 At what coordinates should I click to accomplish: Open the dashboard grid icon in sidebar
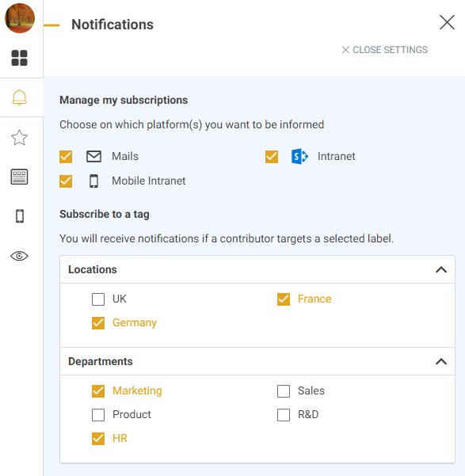click(x=20, y=58)
